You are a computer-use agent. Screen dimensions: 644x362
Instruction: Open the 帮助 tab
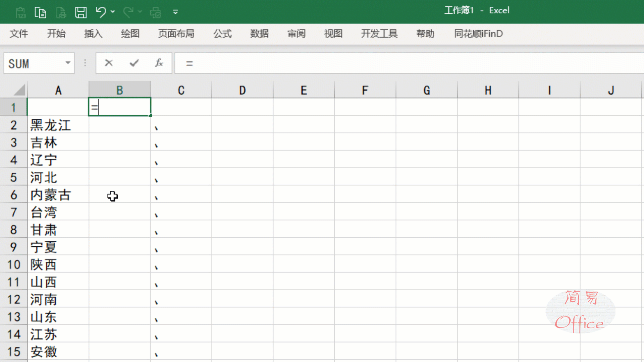point(426,34)
